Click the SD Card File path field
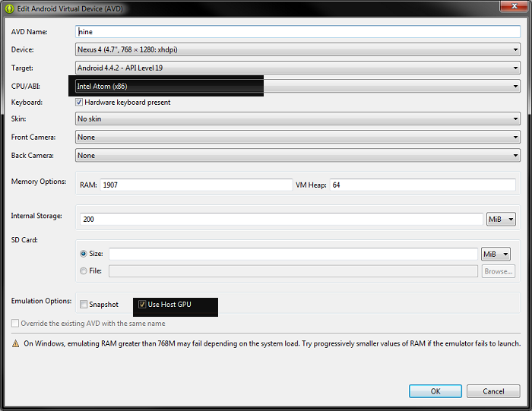The image size is (532, 411). 293,271
